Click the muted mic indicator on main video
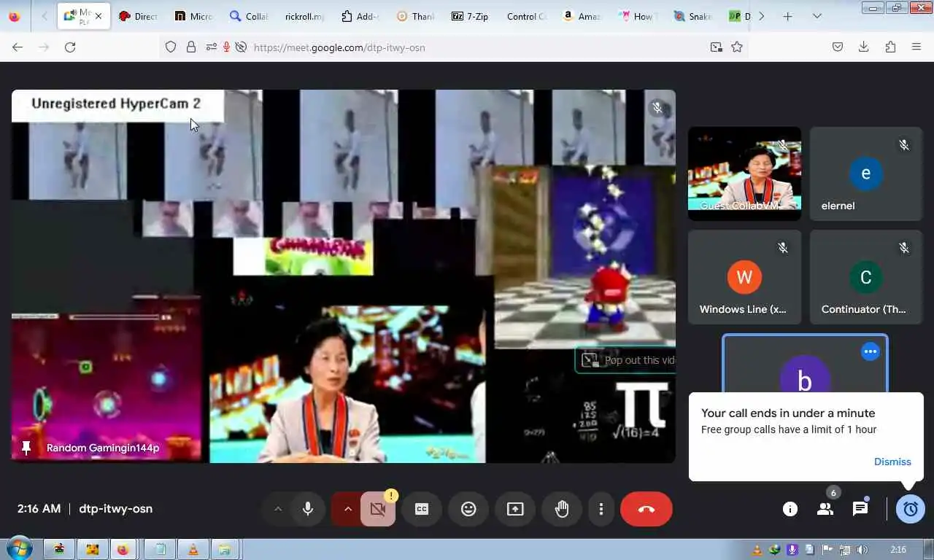The image size is (934, 560). tap(657, 108)
